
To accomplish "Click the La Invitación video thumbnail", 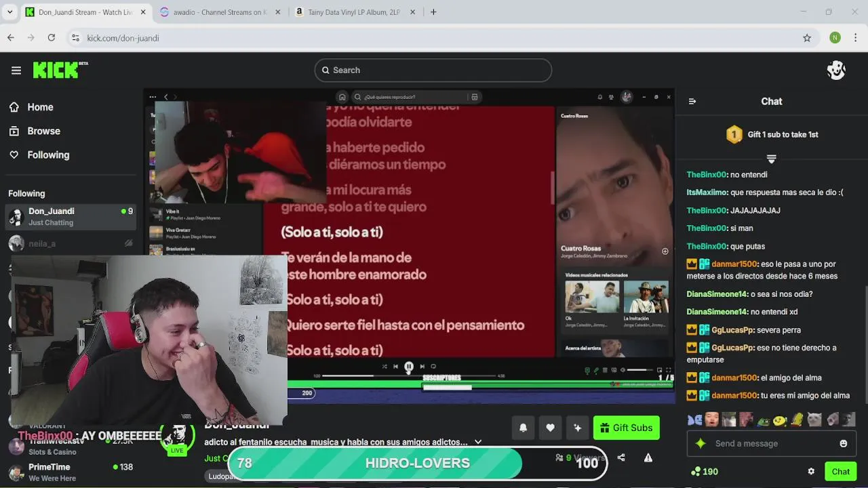I will [646, 297].
